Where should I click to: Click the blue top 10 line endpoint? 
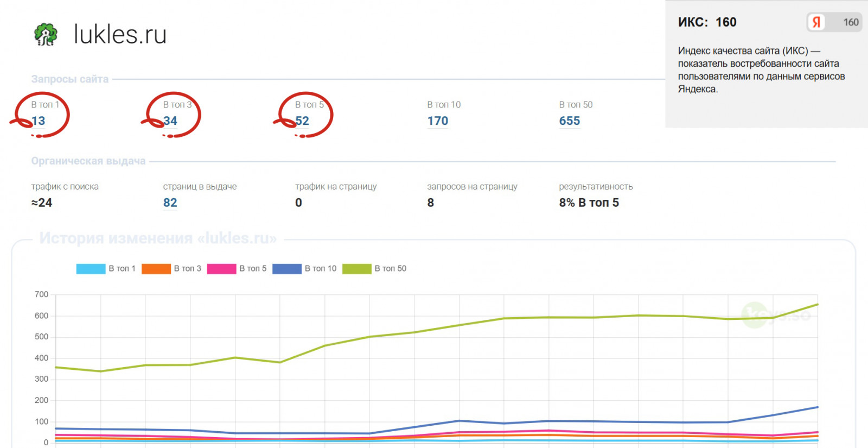tap(818, 407)
